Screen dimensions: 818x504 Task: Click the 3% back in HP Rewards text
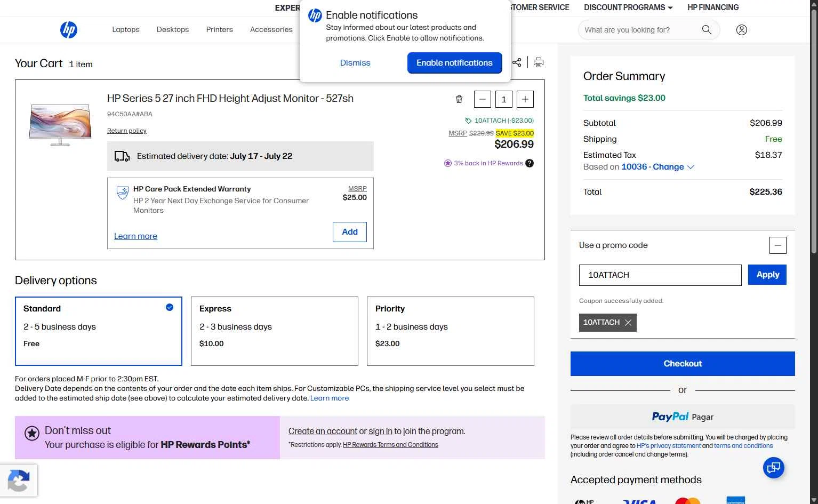click(x=488, y=163)
